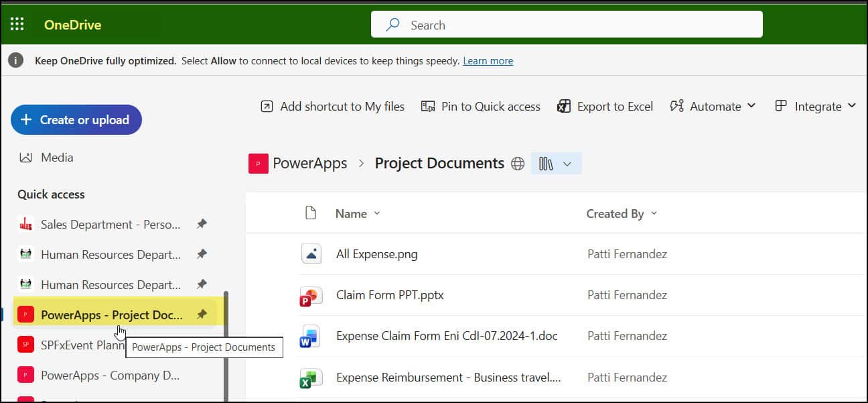Open the second Human Resources Depart... item

[111, 285]
